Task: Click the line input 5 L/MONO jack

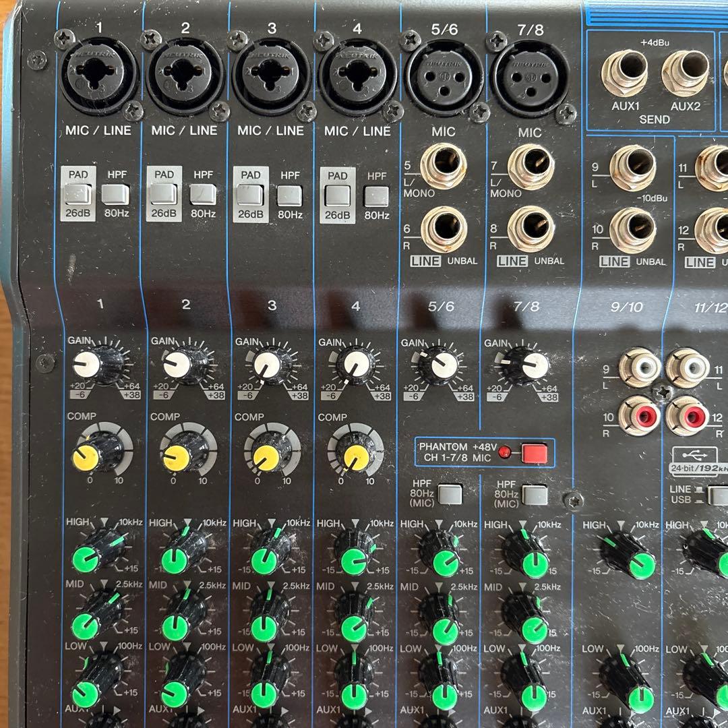Action: 444,165
